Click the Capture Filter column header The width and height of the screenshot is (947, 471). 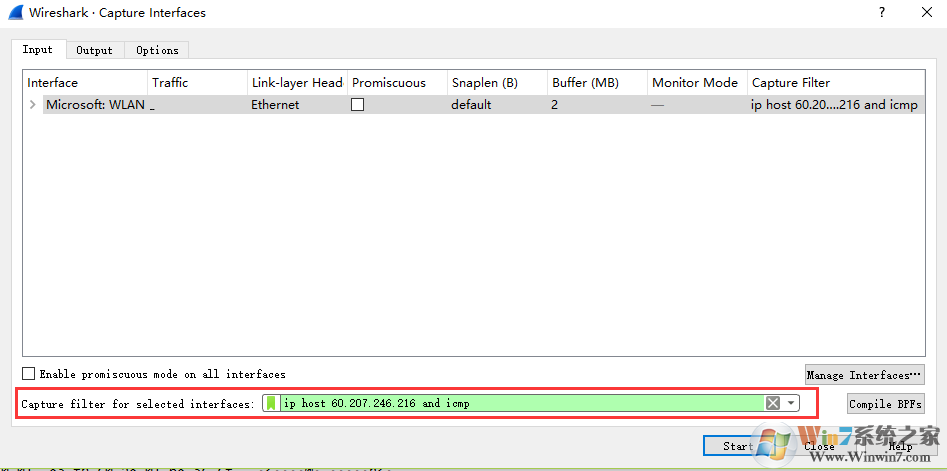coord(836,83)
